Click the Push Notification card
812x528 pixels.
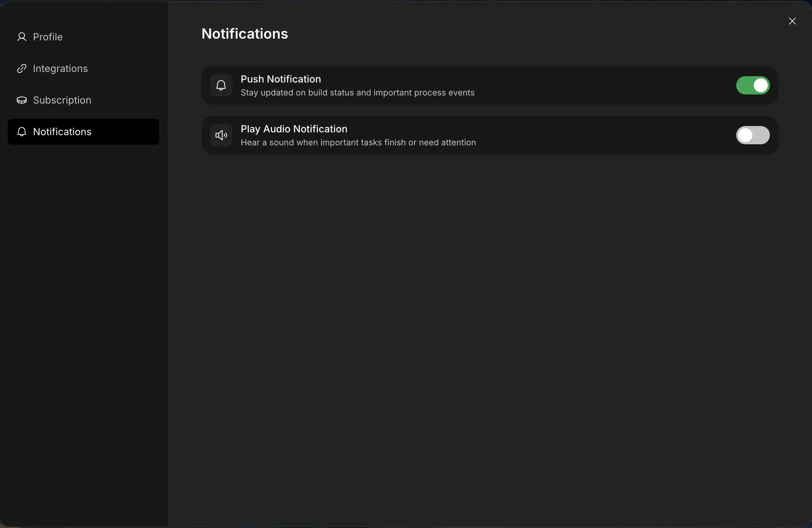point(490,85)
